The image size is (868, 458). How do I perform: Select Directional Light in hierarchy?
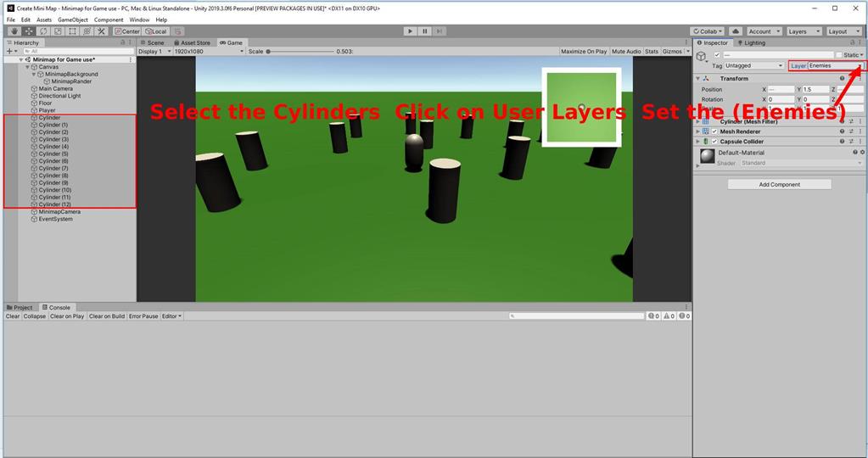(59, 96)
